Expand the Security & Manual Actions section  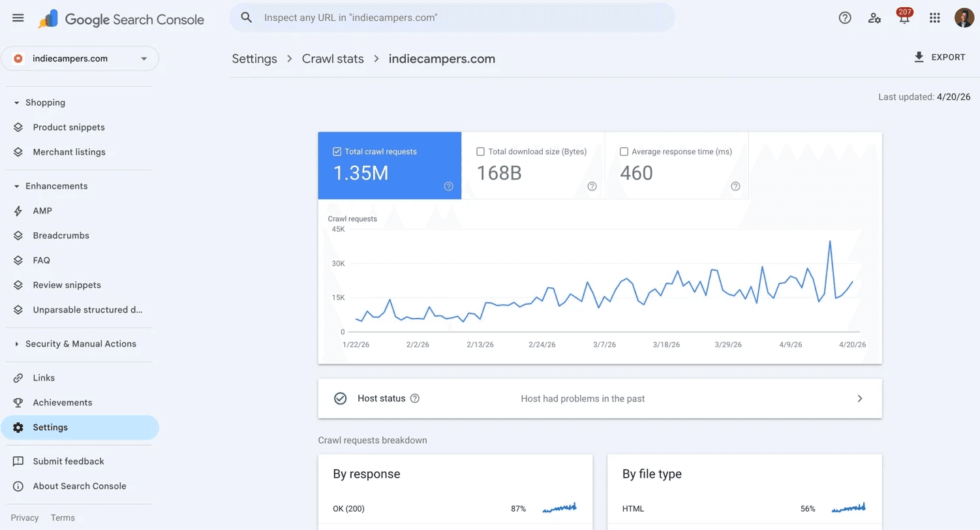click(x=17, y=344)
